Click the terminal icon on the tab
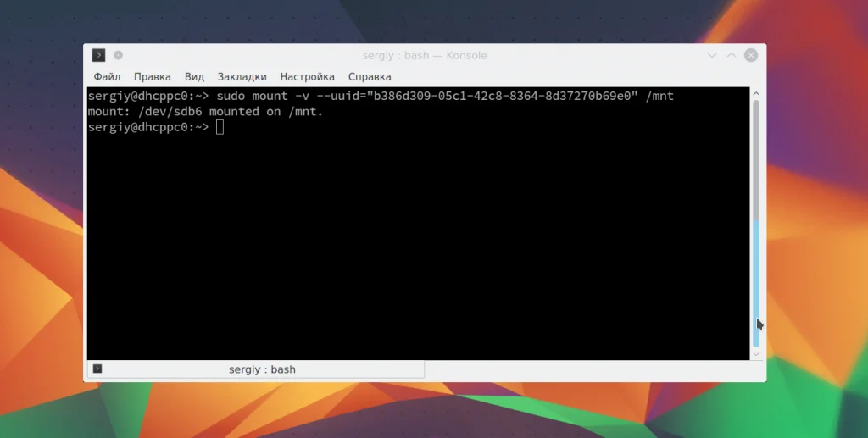 [97, 369]
